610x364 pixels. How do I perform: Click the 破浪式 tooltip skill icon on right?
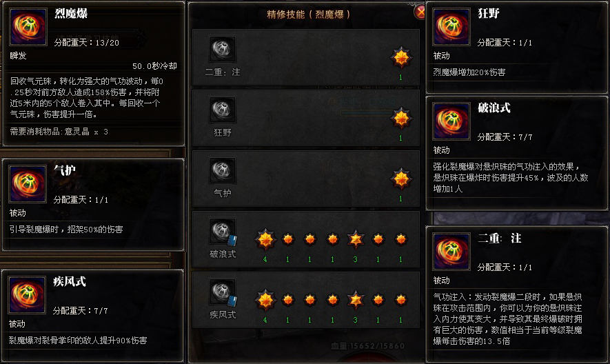(451, 121)
